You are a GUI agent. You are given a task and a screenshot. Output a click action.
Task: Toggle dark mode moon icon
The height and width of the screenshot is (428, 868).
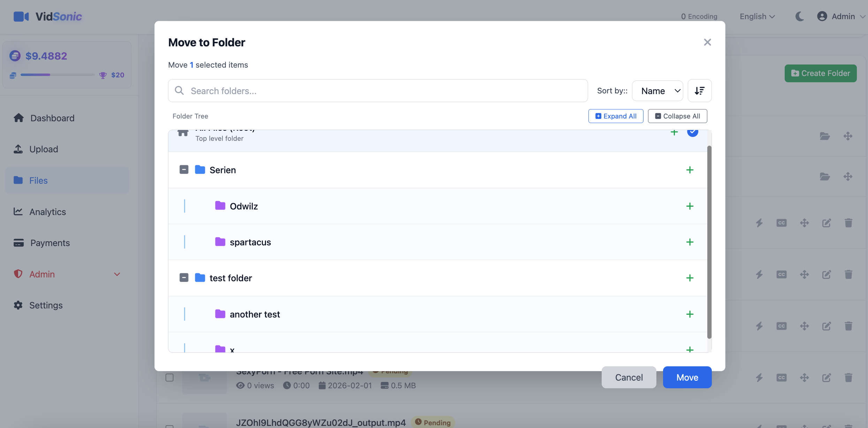pyautogui.click(x=799, y=16)
